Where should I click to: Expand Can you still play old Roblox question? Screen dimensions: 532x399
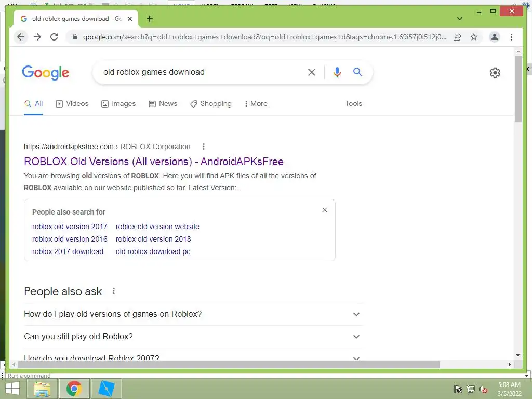[x=193, y=337]
